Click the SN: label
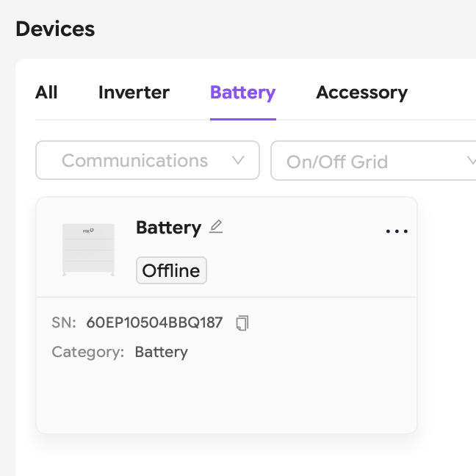Image resolution: width=476 pixels, height=476 pixels. tap(64, 322)
